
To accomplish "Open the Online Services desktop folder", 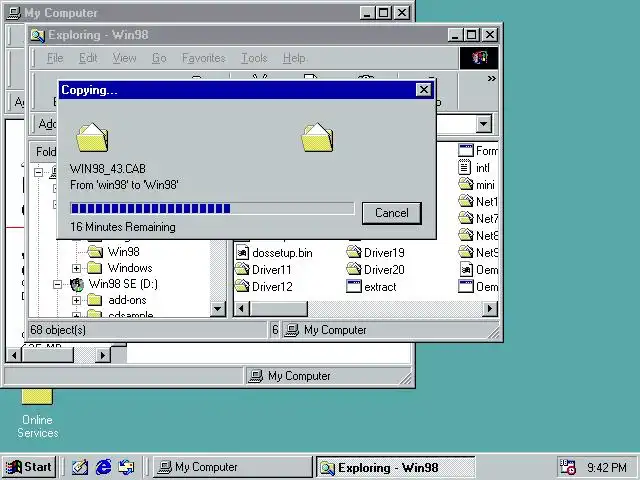I will [x=37, y=413].
